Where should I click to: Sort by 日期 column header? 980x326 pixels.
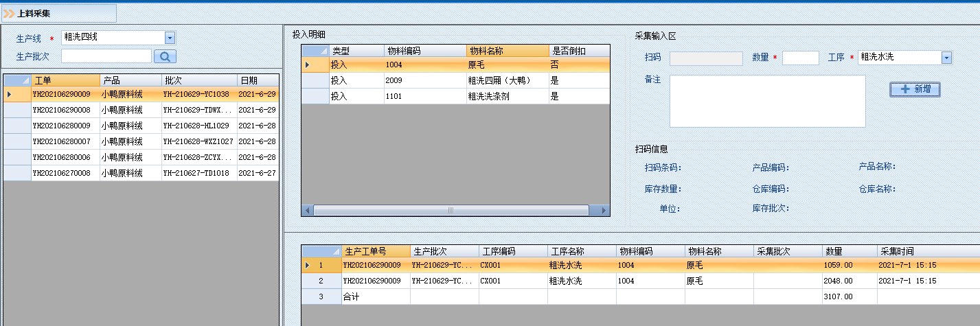coord(257,80)
